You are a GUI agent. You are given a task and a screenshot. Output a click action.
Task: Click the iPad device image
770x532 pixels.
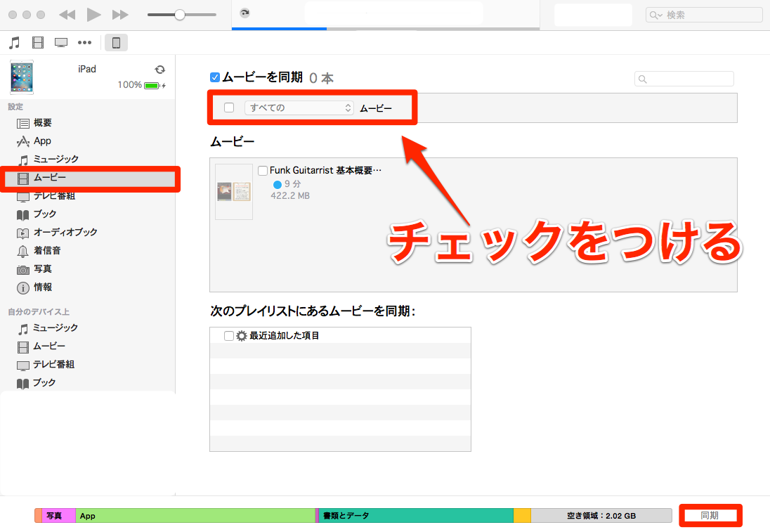click(x=22, y=77)
